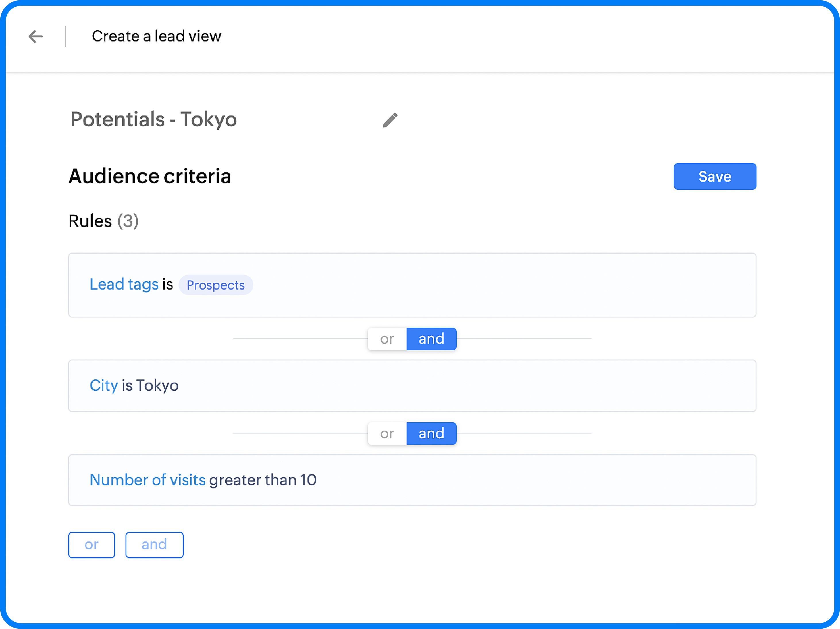Viewport: 840px width, 629px height.
Task: Click the 'Create a lead view' title
Action: tap(156, 36)
